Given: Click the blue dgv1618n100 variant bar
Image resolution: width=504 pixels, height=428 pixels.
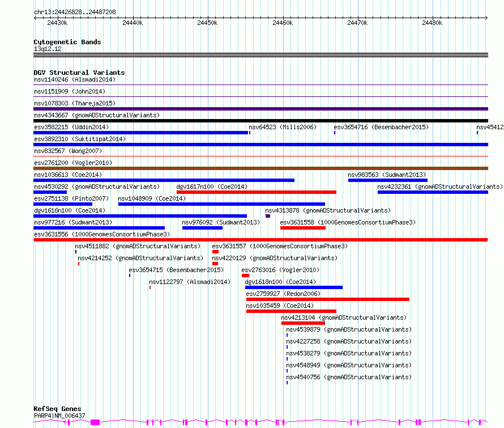Looking at the screenshot, I should [294, 287].
